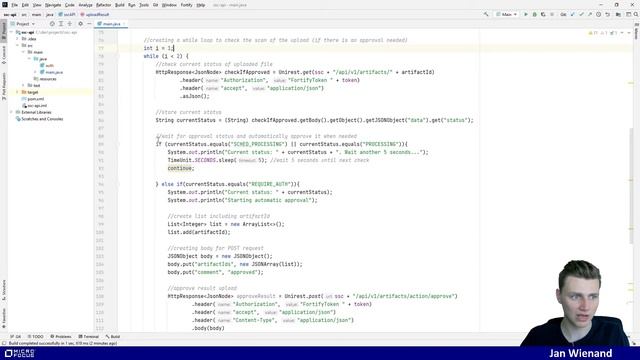
Task: Open the Navigate menu
Action: [53, 5]
